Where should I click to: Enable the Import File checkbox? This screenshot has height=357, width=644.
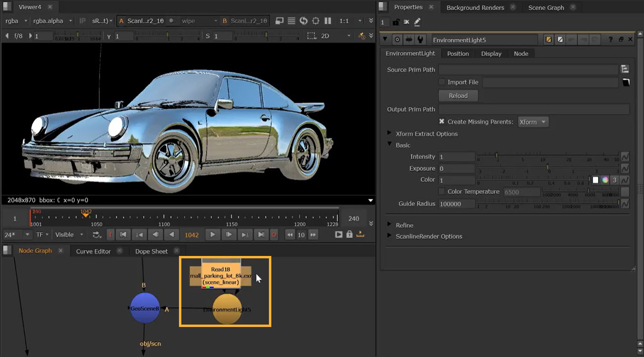(442, 82)
